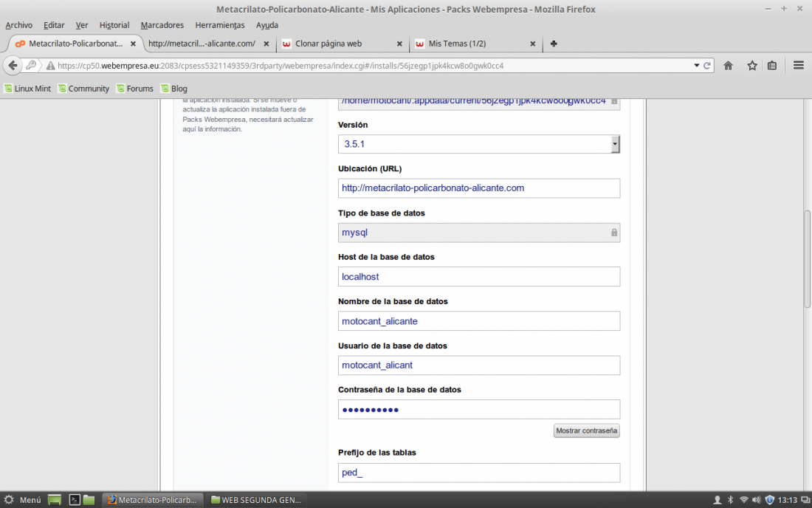Open URL history dropdown arrow
This screenshot has width=812, height=508.
(x=697, y=66)
